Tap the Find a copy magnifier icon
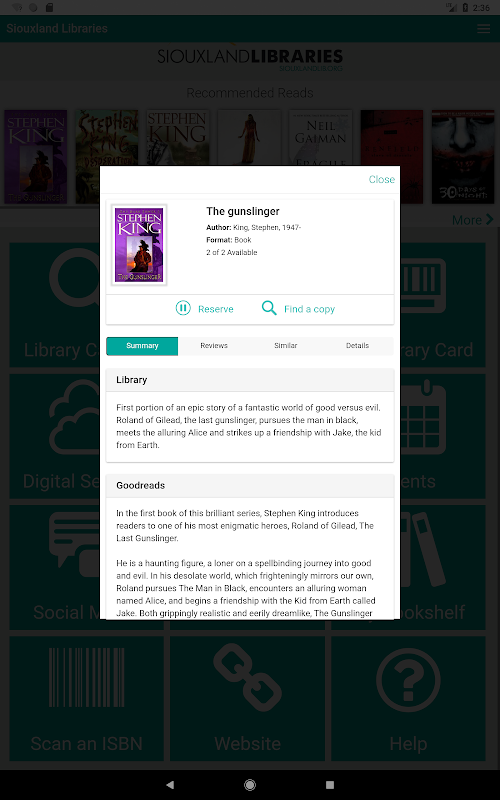 pyautogui.click(x=269, y=308)
